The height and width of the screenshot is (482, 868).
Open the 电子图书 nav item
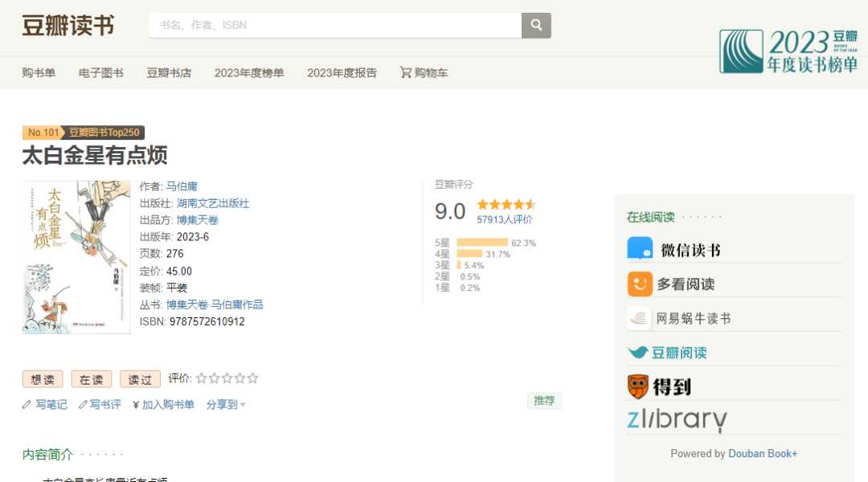(x=100, y=72)
